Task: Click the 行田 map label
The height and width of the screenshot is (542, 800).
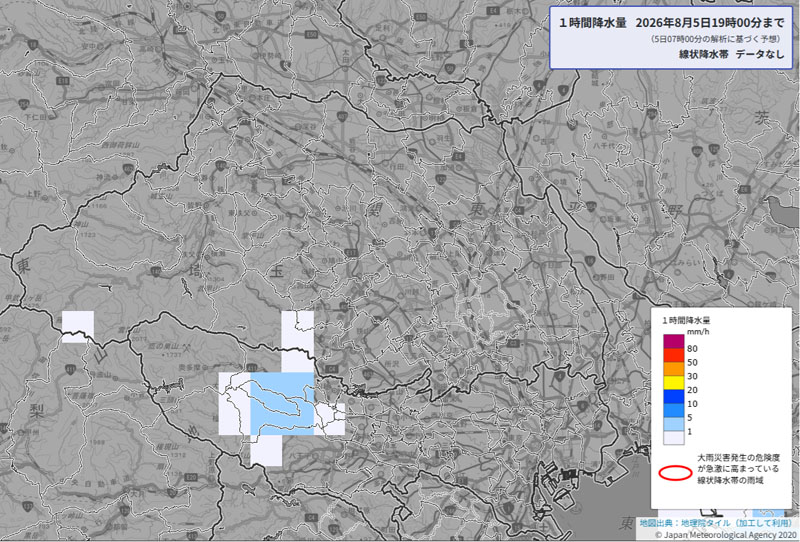Action: (396, 166)
